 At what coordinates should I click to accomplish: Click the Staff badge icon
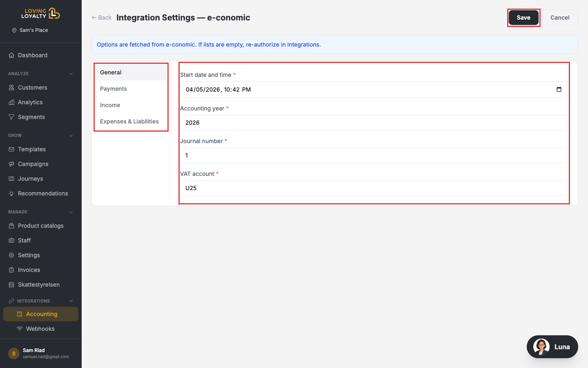(x=11, y=240)
